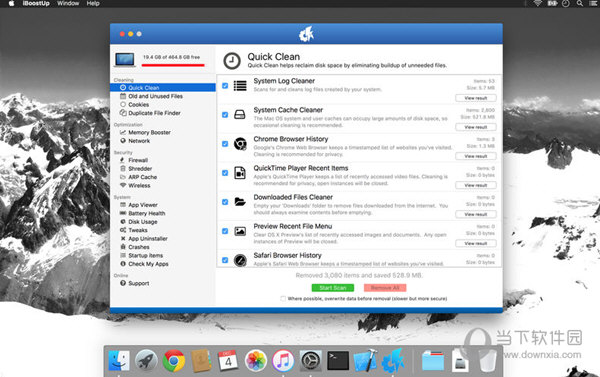
Task: Select Cookies in the Cleaning section
Action: (135, 104)
